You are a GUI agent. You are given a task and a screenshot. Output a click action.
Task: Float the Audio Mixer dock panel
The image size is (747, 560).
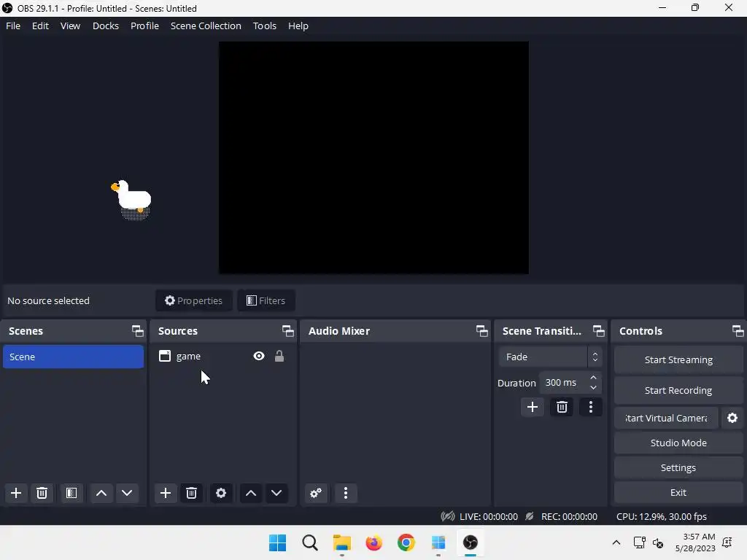[482, 331]
